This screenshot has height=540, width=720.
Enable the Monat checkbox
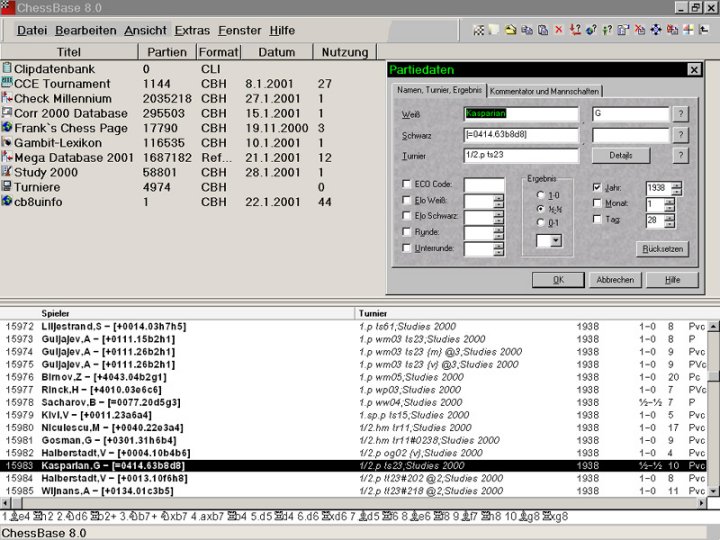click(x=597, y=202)
